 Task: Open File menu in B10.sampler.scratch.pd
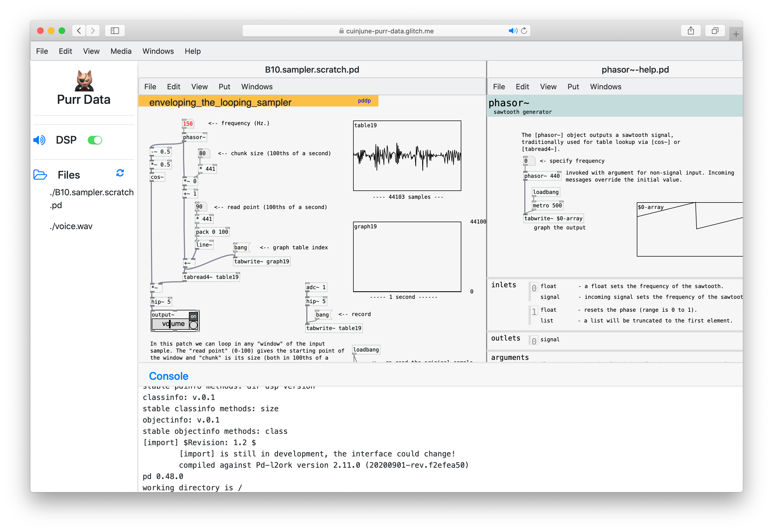coord(150,87)
